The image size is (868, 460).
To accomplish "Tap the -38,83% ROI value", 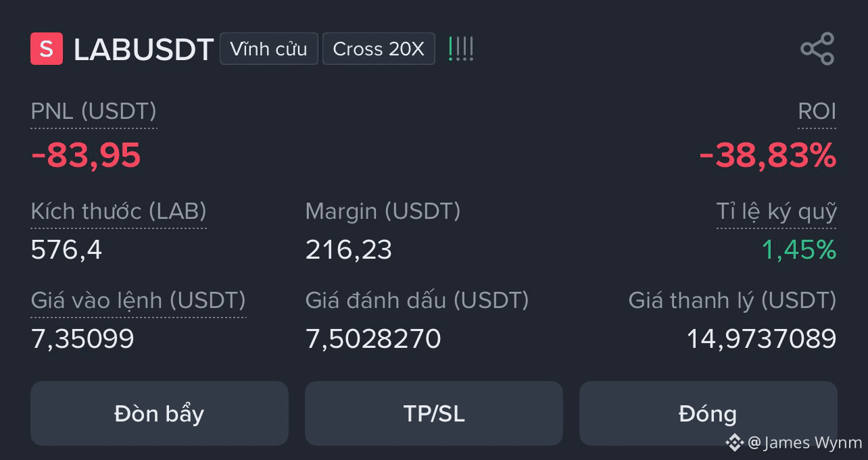I will pos(768,155).
